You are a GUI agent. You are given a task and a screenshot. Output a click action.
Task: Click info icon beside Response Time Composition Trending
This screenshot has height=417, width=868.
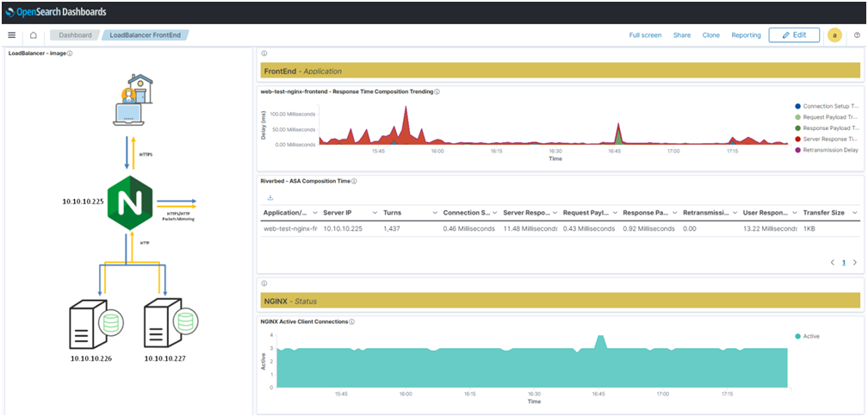point(437,92)
